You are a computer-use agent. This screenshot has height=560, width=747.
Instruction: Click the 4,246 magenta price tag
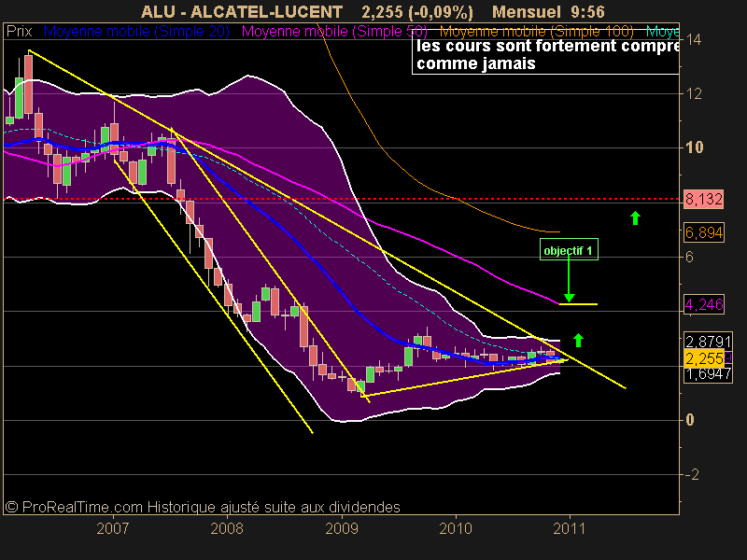point(704,304)
